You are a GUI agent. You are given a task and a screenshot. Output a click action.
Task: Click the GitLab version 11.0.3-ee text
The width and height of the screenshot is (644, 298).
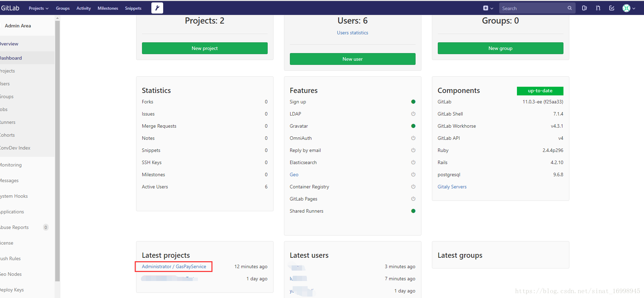coord(543,102)
